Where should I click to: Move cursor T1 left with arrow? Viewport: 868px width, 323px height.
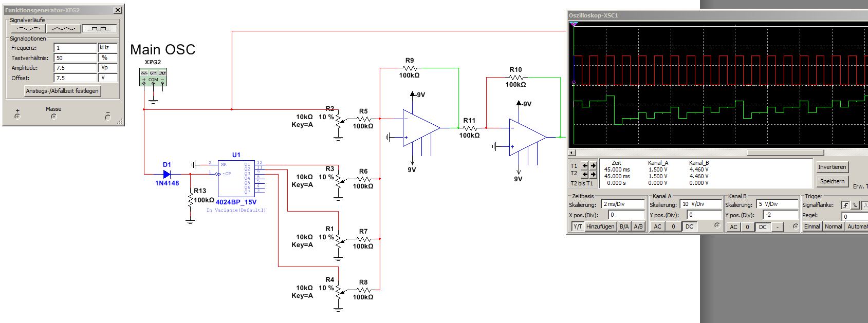[585, 165]
